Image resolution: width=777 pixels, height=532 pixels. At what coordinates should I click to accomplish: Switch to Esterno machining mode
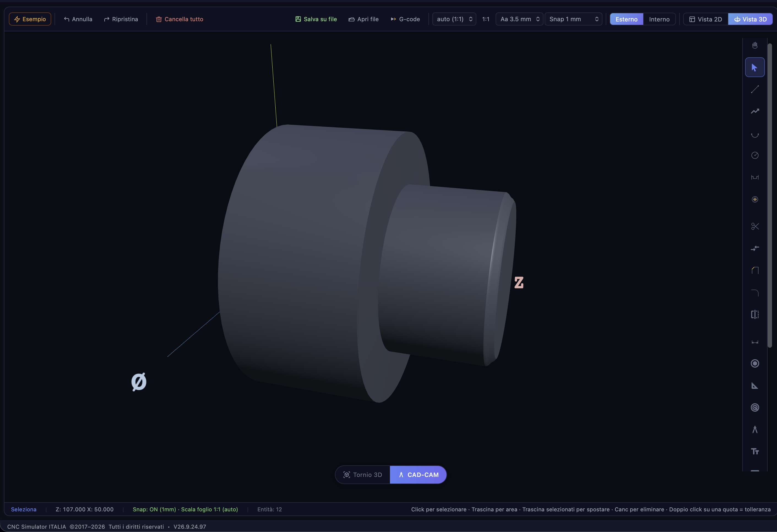(627, 19)
